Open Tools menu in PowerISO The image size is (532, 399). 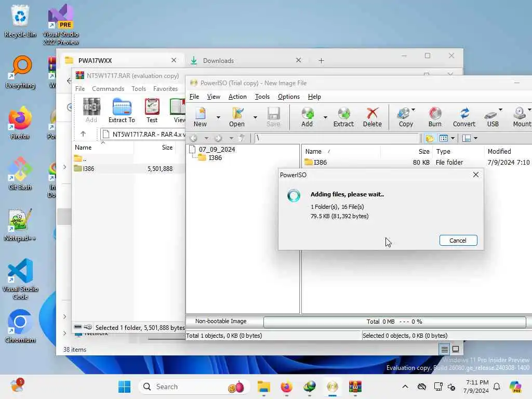pyautogui.click(x=262, y=97)
